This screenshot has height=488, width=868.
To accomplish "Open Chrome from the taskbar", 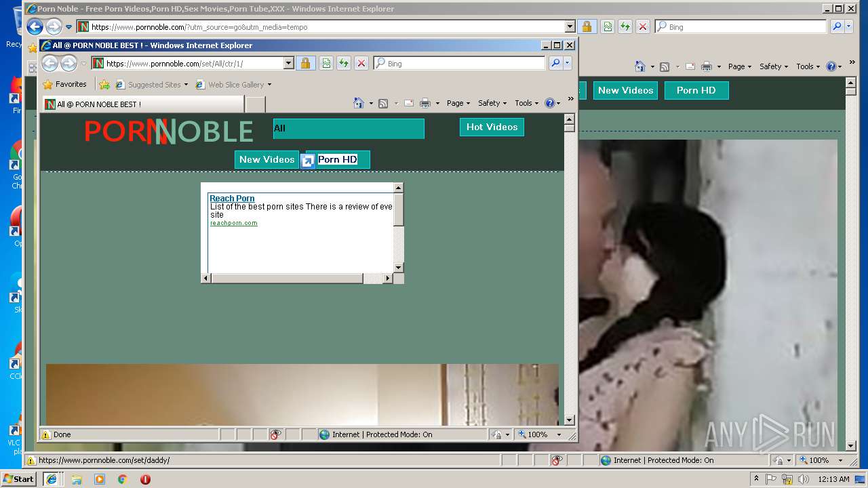I will (123, 479).
